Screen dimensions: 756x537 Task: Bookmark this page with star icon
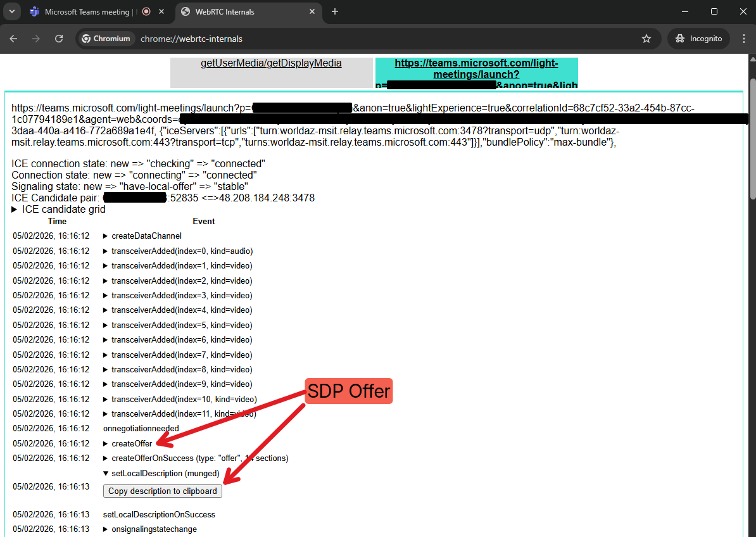[x=646, y=39]
